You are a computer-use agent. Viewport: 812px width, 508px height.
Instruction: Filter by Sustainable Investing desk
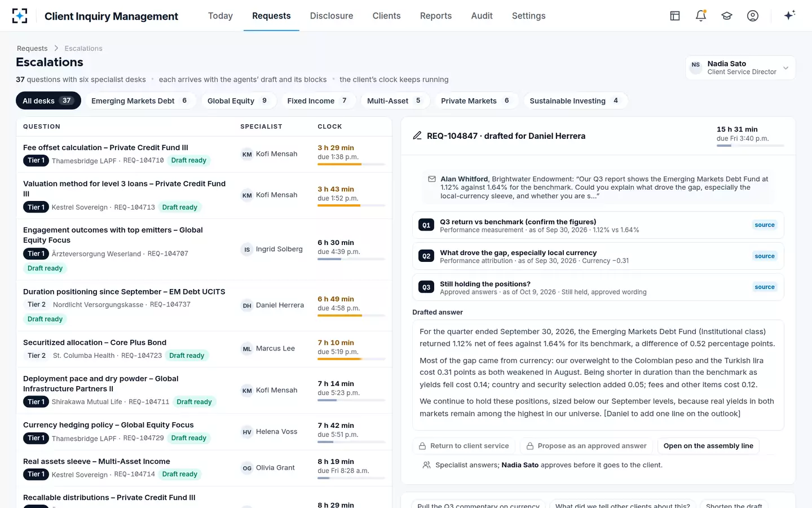[575, 100]
